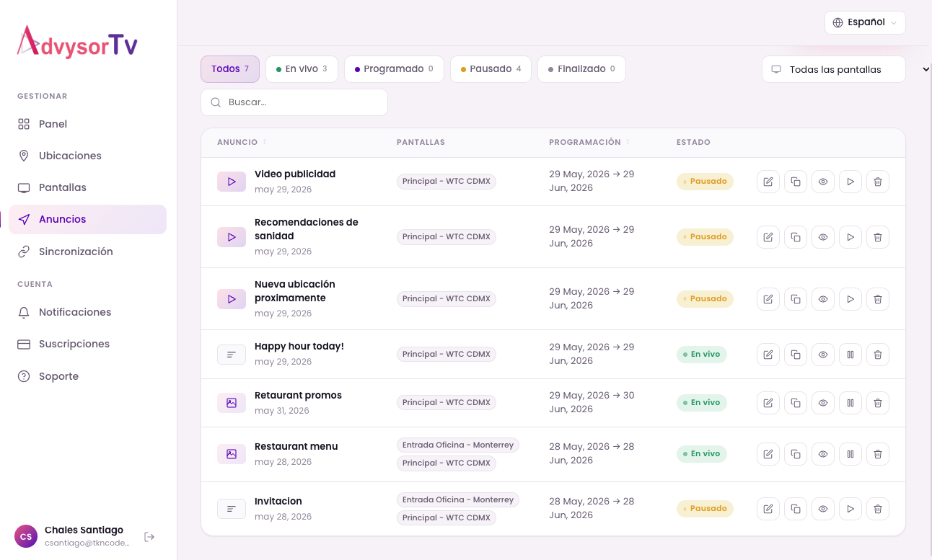932x560 pixels.
Task: Click Entrada Oficina - Monterrey tag in Invitacion row
Action: coord(458,499)
